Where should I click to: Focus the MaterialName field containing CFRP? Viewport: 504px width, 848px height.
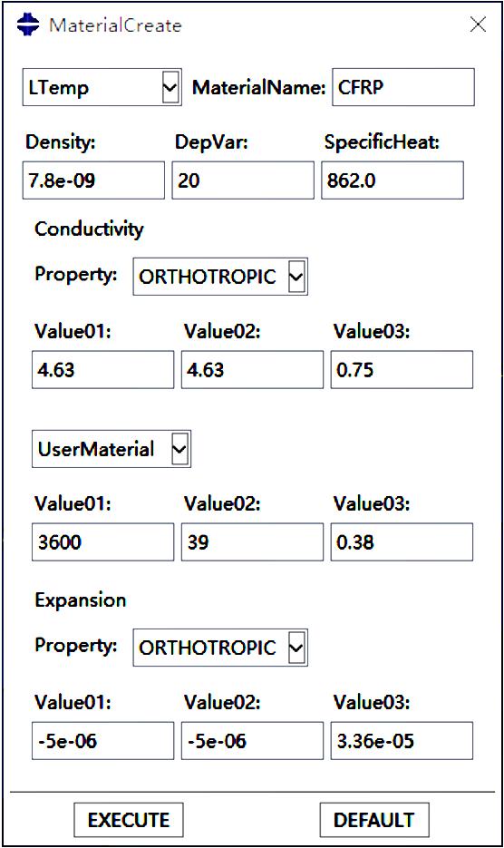click(403, 87)
